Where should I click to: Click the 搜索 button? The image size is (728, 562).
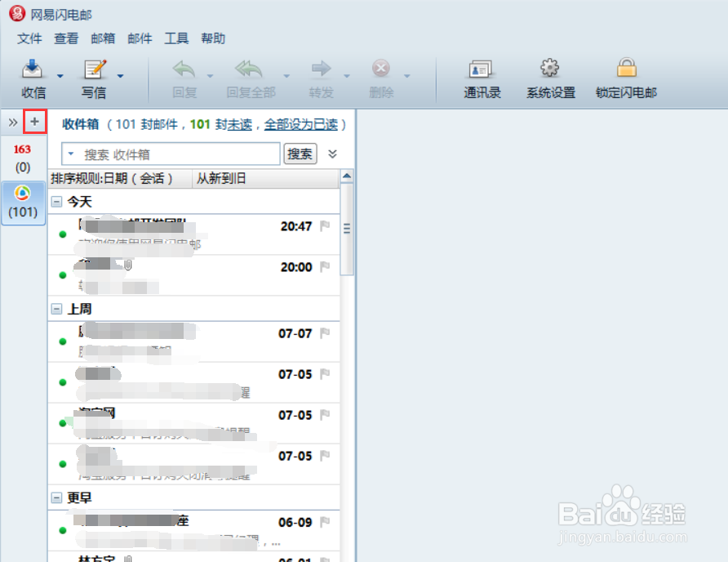coord(300,154)
